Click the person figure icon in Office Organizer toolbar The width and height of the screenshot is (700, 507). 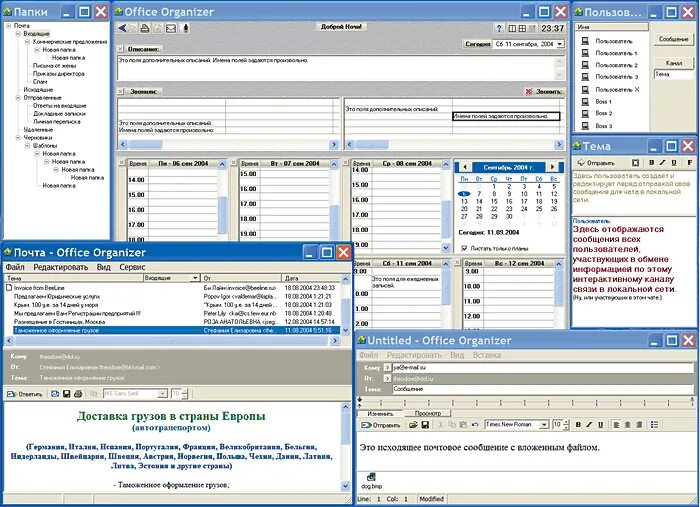point(186,28)
